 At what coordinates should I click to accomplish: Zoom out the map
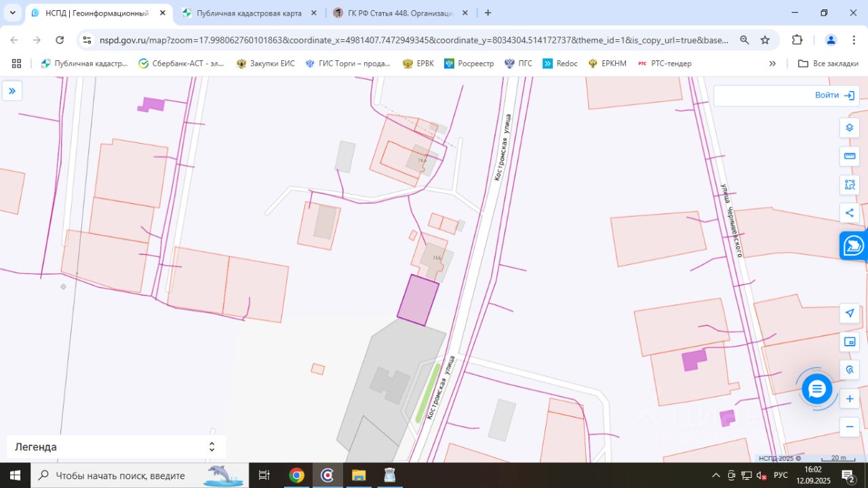pyautogui.click(x=850, y=427)
